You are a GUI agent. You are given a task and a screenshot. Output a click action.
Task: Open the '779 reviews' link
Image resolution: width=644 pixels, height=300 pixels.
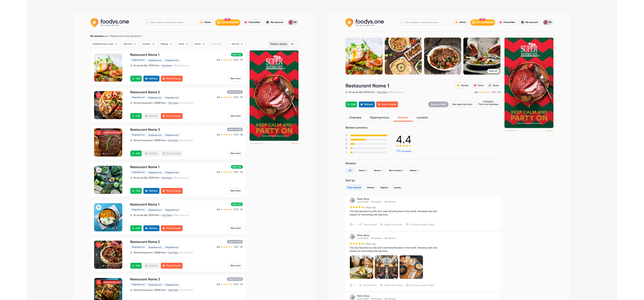coord(404,151)
